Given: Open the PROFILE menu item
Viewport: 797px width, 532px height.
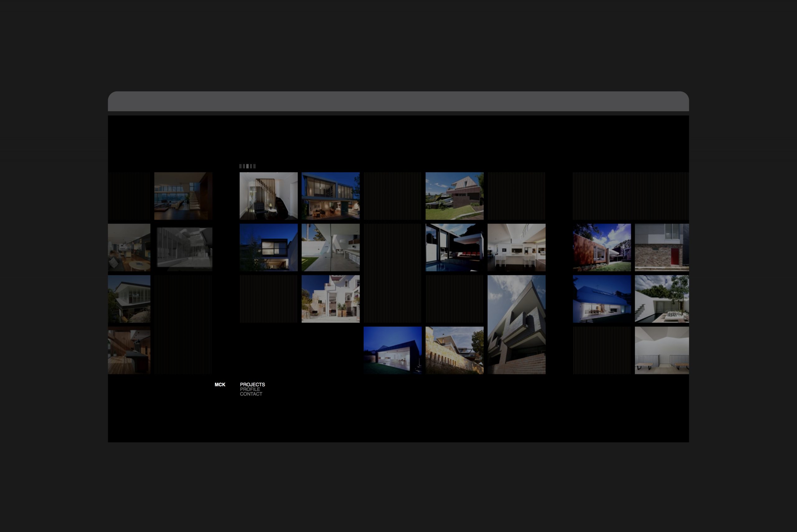Looking at the screenshot, I should point(250,389).
